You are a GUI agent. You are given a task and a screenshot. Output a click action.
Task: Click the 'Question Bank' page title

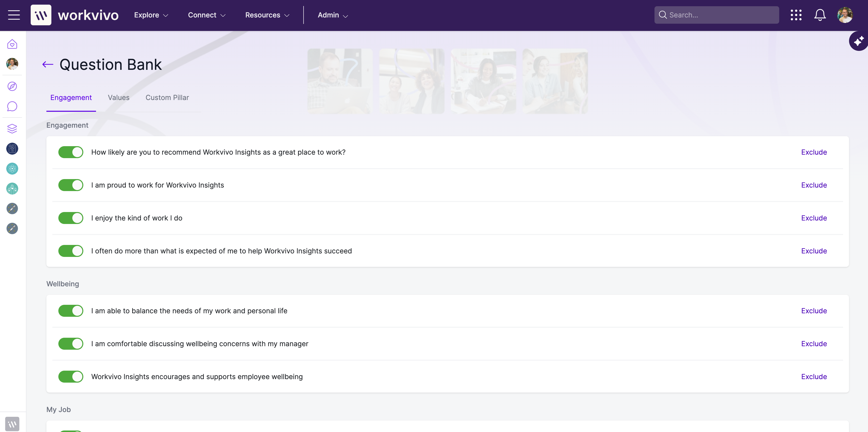110,64
